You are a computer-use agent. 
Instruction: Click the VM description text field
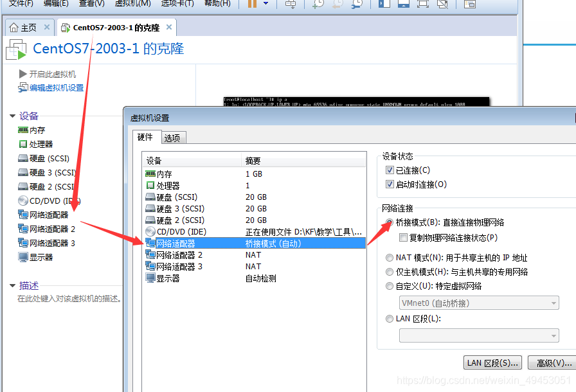click(x=69, y=299)
